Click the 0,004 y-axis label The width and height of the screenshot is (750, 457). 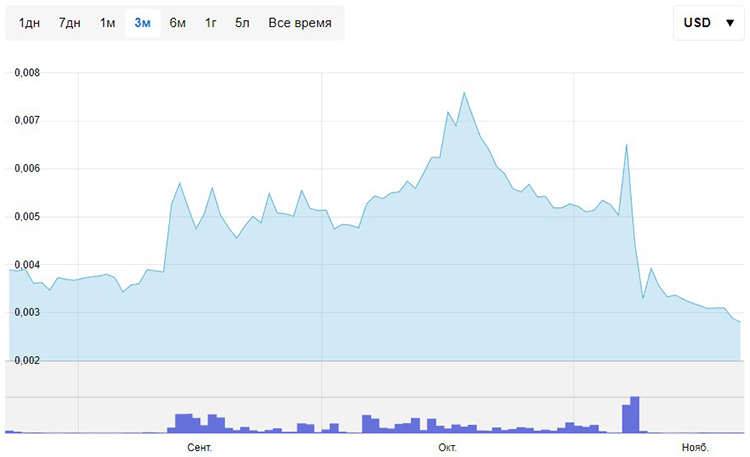(x=27, y=265)
